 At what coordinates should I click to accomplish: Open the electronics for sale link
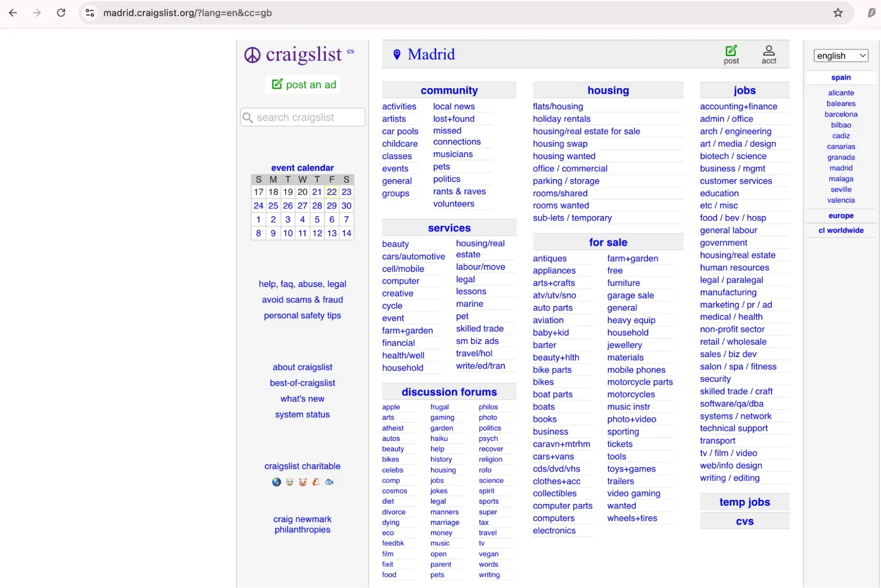(554, 531)
